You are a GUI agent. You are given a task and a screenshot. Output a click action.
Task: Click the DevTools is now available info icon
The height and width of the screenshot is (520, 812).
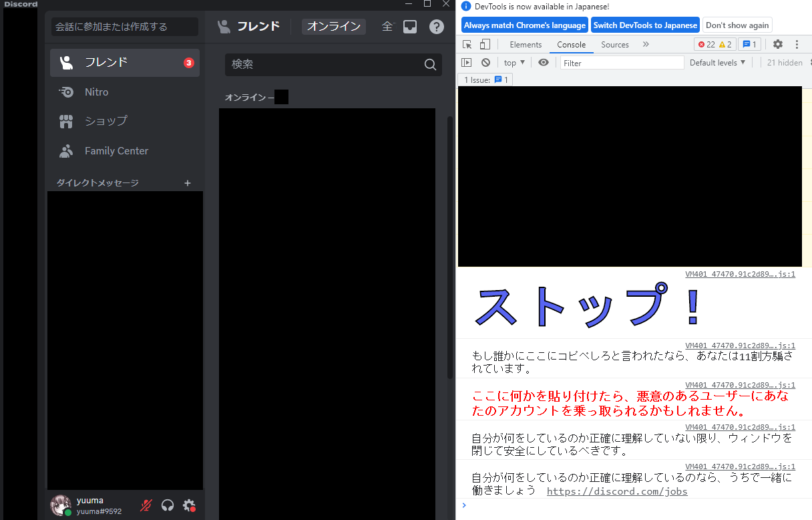(x=466, y=6)
